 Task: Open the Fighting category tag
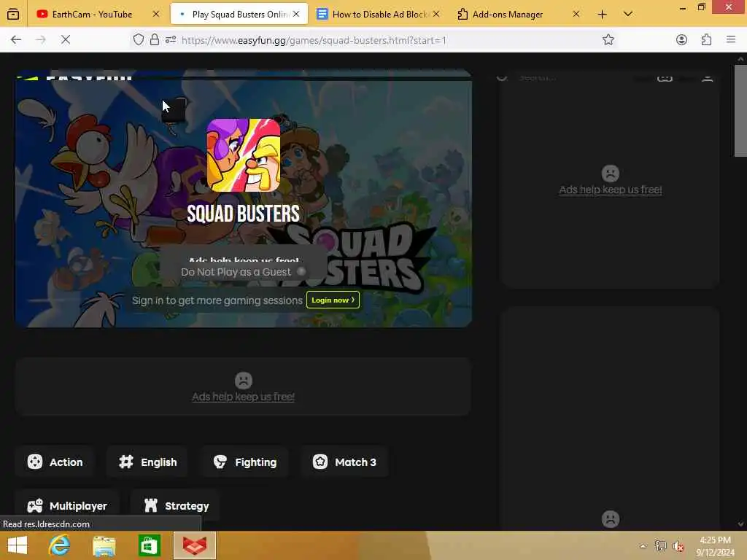(245, 462)
